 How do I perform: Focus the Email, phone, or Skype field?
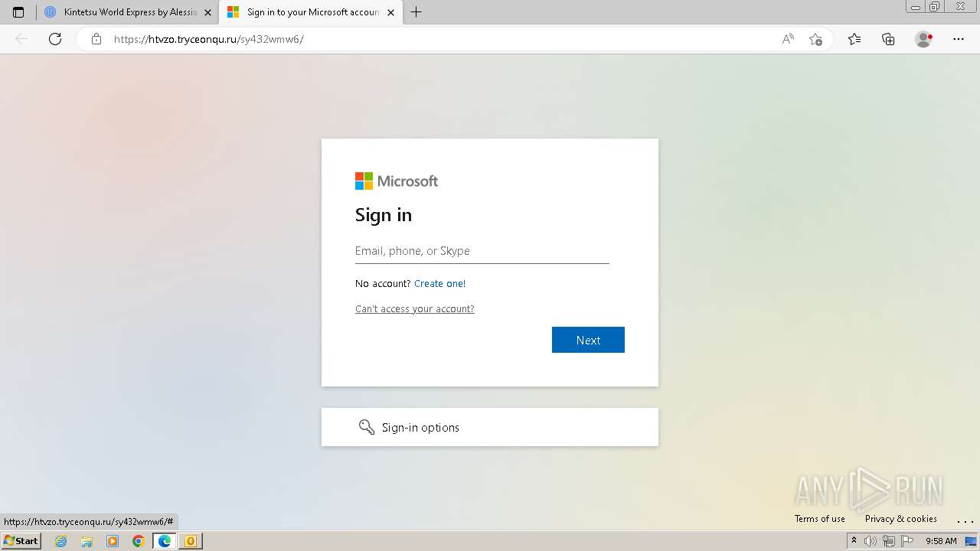[482, 251]
